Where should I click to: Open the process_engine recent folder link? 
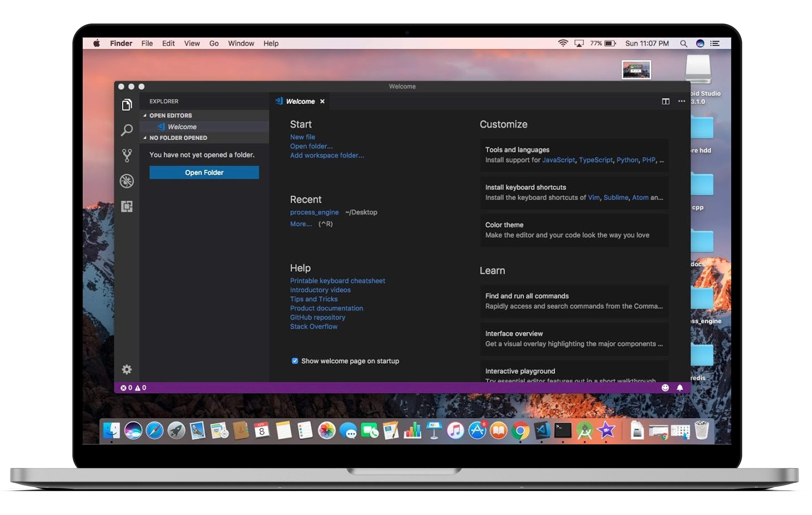coord(314,212)
